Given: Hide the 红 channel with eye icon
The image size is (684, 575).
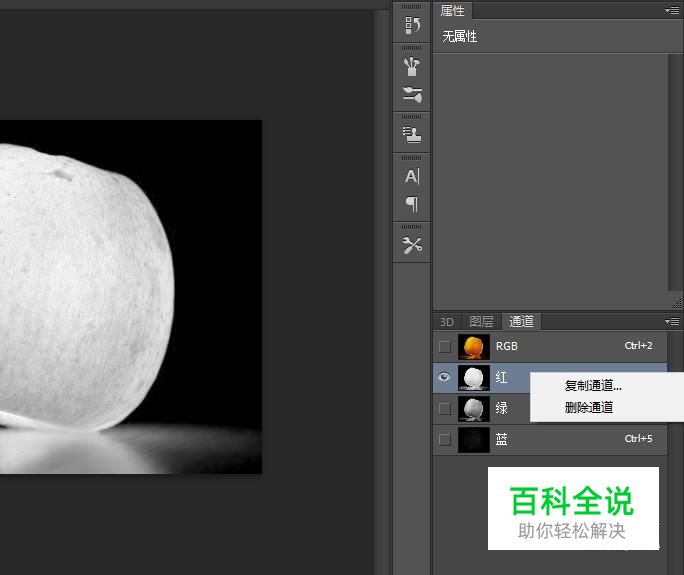Looking at the screenshot, I should (x=445, y=377).
